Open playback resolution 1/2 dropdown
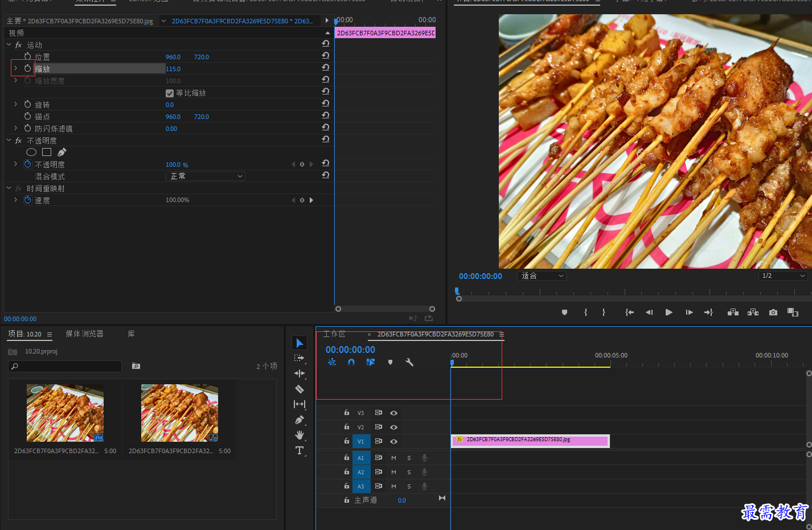Viewport: 812px width, 530px height. [x=784, y=276]
